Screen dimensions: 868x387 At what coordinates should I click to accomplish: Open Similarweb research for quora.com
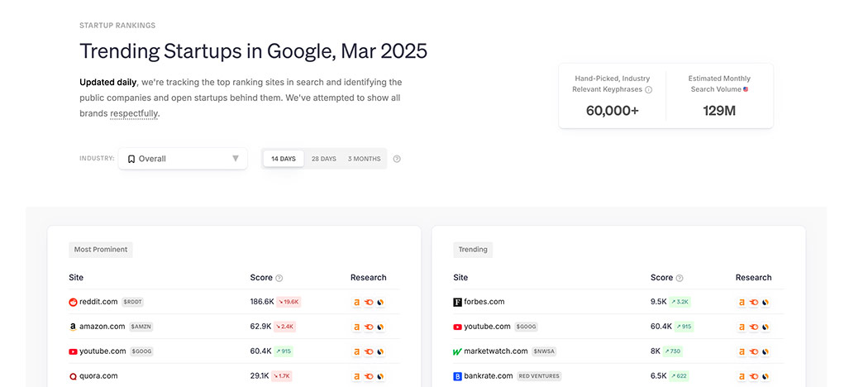380,376
